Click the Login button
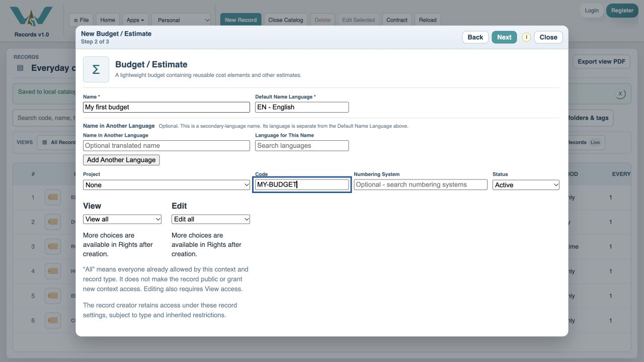The width and height of the screenshot is (644, 362). click(x=592, y=11)
